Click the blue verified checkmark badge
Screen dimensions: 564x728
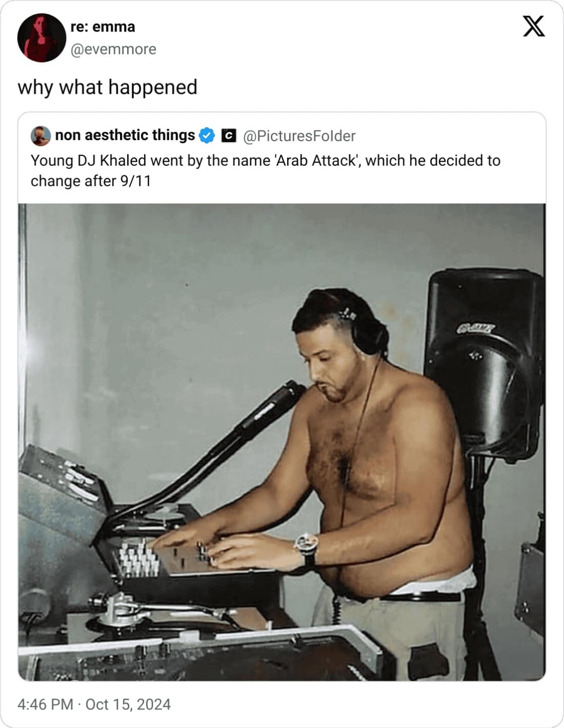207,135
